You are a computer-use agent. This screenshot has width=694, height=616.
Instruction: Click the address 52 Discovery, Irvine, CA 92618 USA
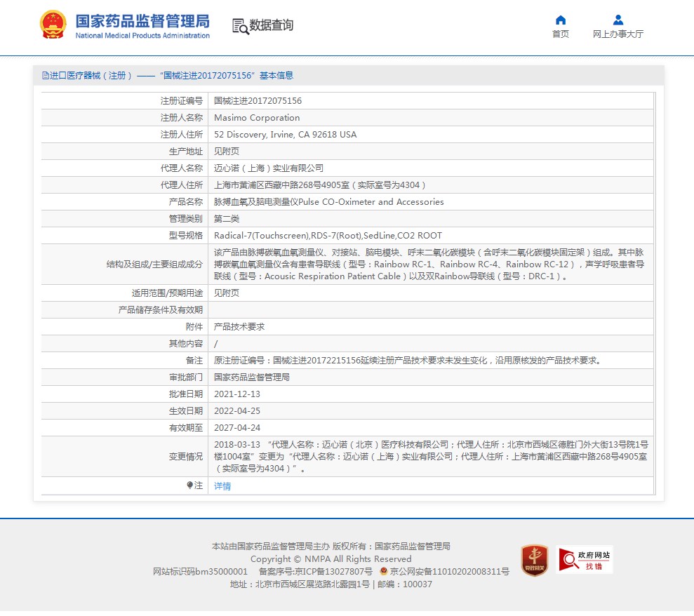(x=285, y=135)
